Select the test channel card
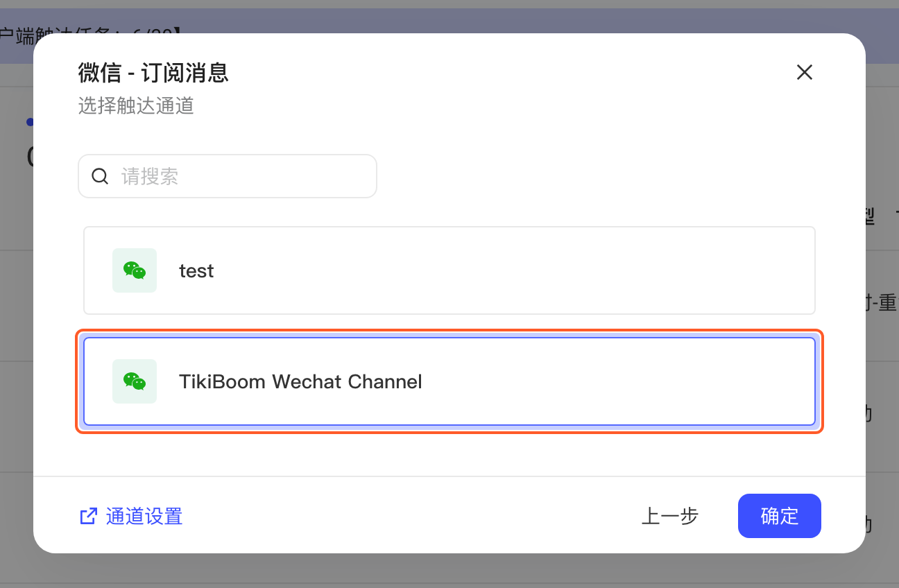Viewport: 899px width, 588px height. pos(449,270)
